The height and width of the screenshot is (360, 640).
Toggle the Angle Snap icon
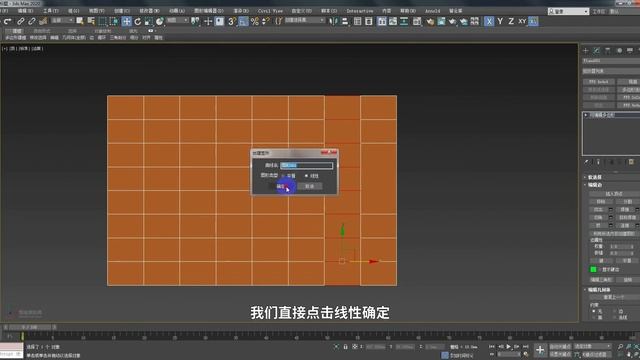(243, 21)
